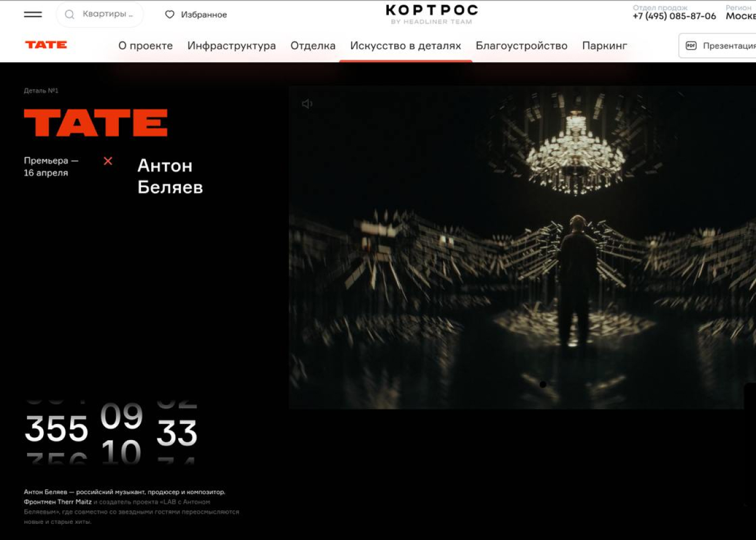
Task: Click the 33 countdown number
Action: 177,433
